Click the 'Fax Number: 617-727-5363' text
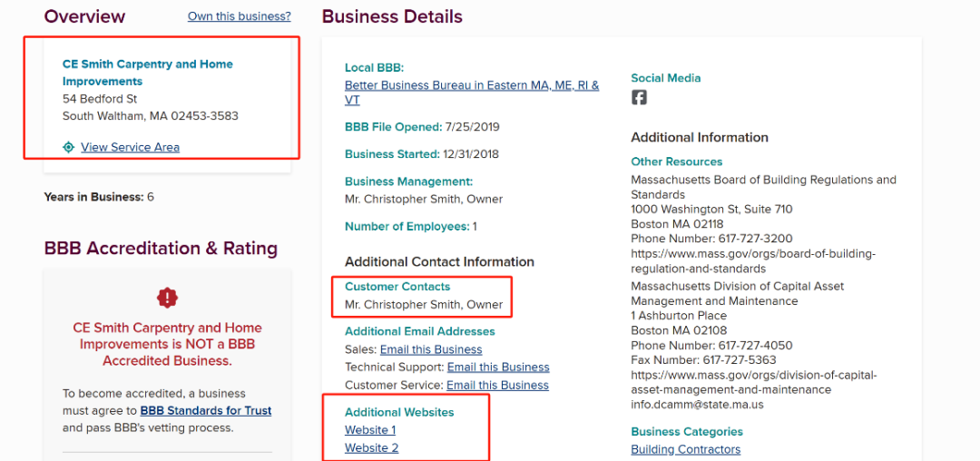This screenshot has width=980, height=461. 704,359
